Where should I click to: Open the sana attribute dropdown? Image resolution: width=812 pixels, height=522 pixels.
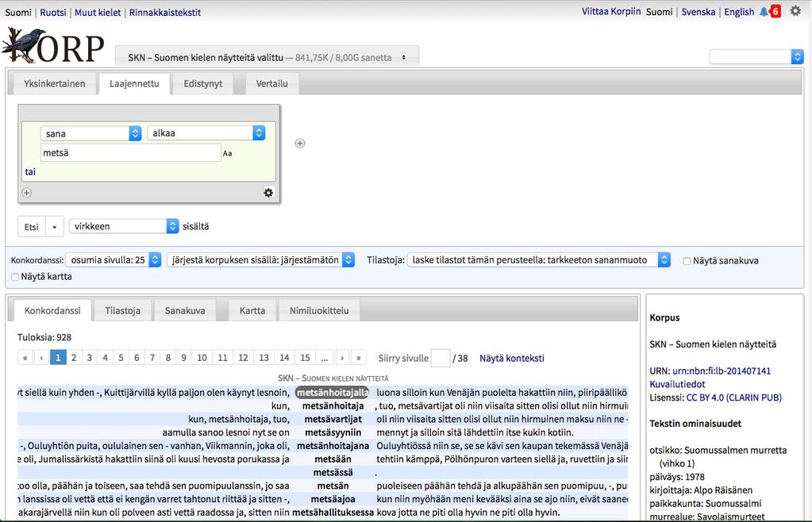pos(91,133)
